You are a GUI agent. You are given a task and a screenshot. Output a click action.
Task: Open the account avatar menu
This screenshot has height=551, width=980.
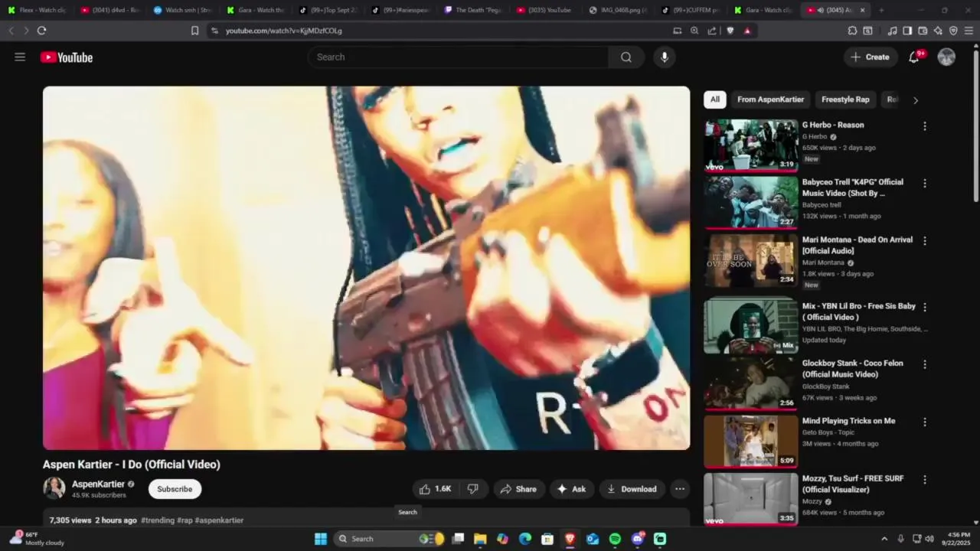coord(946,57)
